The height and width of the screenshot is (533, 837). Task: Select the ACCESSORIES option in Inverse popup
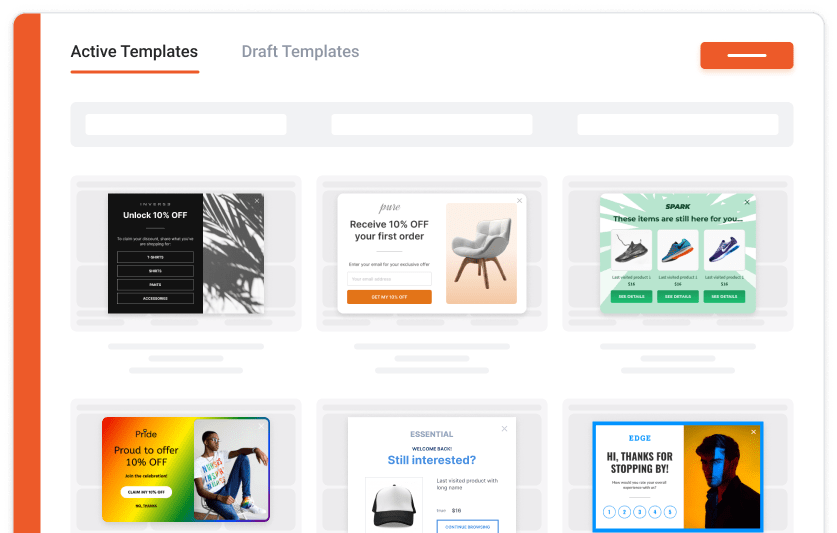[155, 299]
